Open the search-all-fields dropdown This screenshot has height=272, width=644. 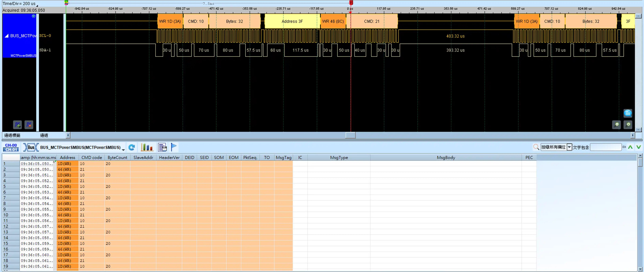[x=569, y=147]
